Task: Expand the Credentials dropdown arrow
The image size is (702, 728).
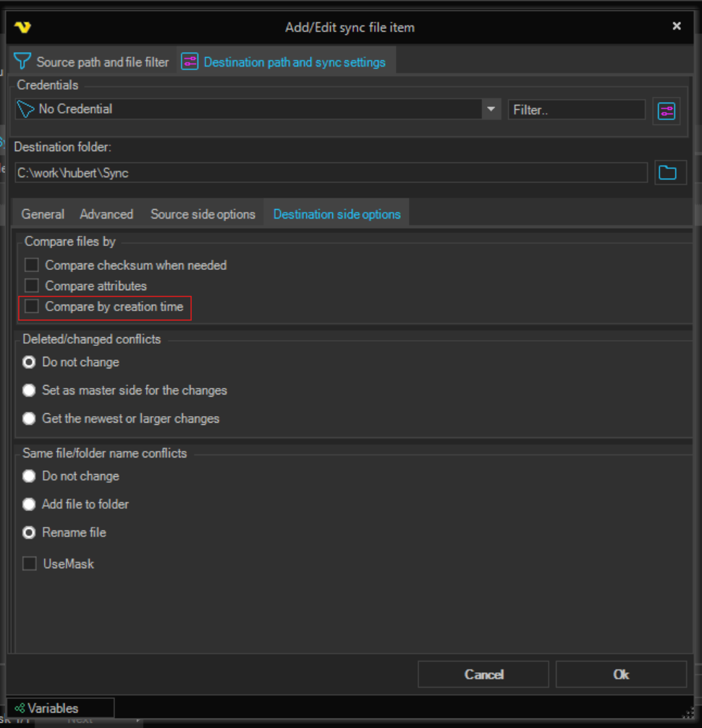Action: 491,109
